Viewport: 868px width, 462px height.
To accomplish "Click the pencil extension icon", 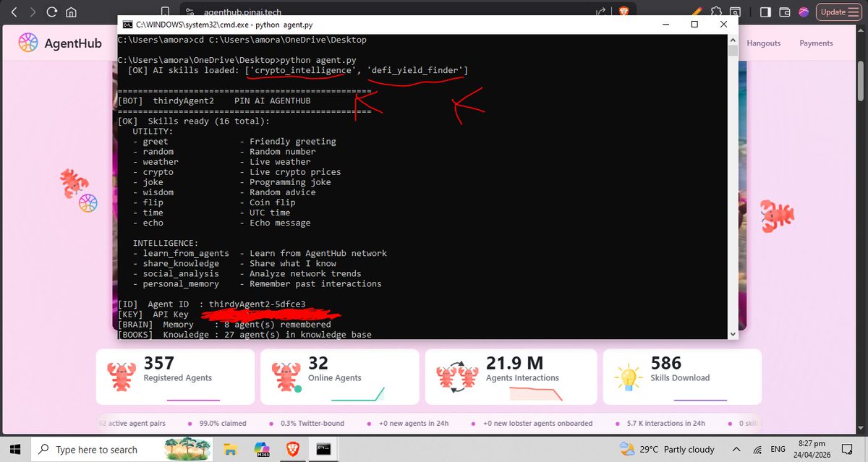I will (695, 12).
